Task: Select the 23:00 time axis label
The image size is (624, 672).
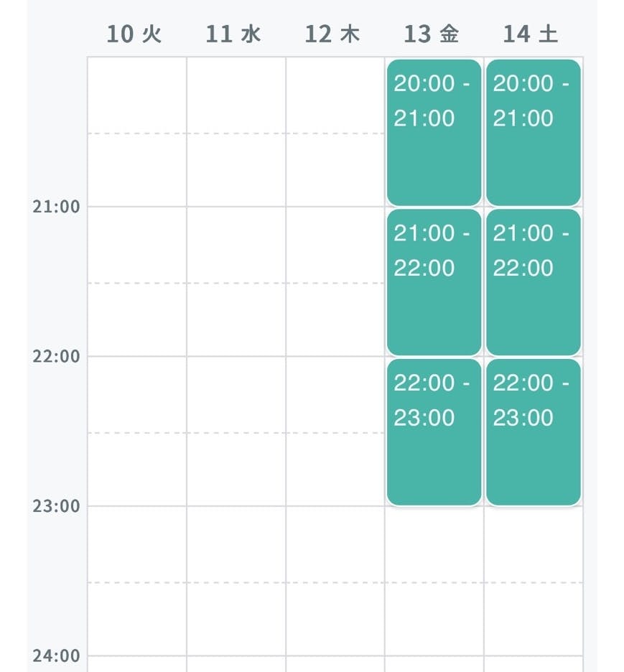Action: 56,506
